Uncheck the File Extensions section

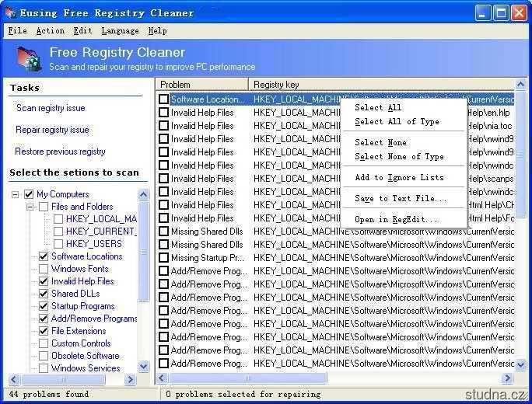(44, 331)
